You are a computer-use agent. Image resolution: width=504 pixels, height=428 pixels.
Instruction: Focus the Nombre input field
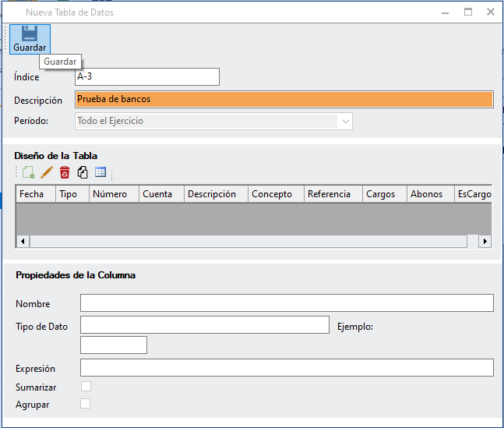[x=286, y=303]
